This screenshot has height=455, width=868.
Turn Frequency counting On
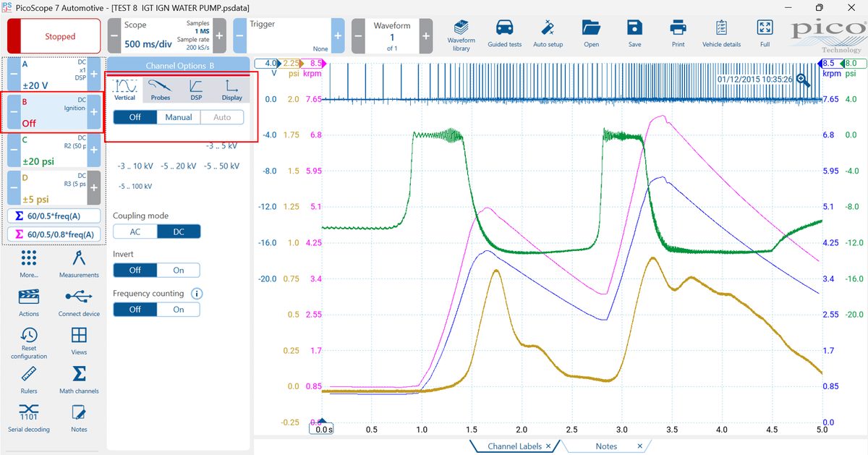point(179,309)
